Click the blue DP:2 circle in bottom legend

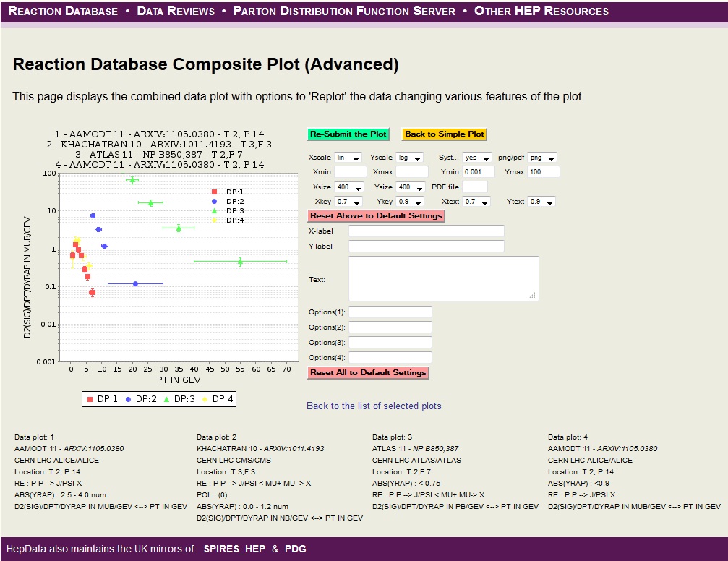point(128,399)
